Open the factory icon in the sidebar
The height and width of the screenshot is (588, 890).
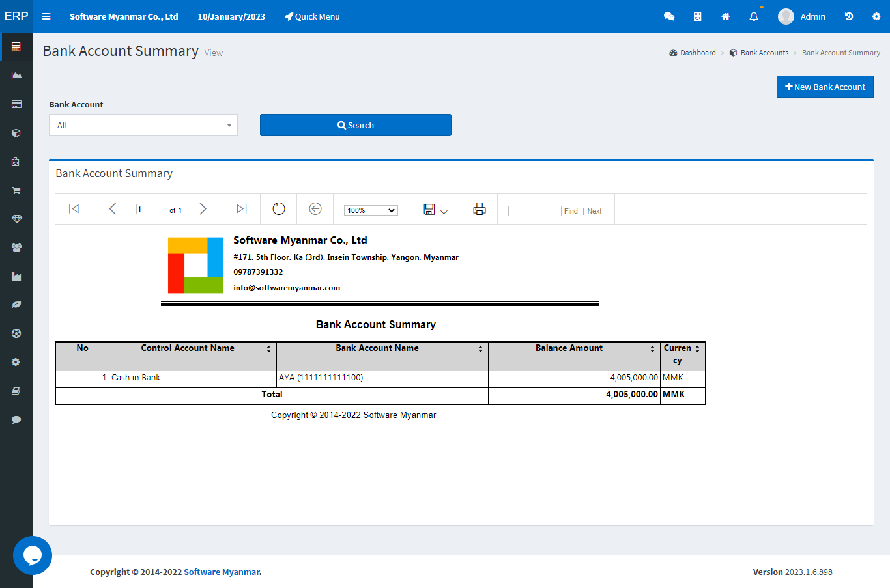(16, 276)
